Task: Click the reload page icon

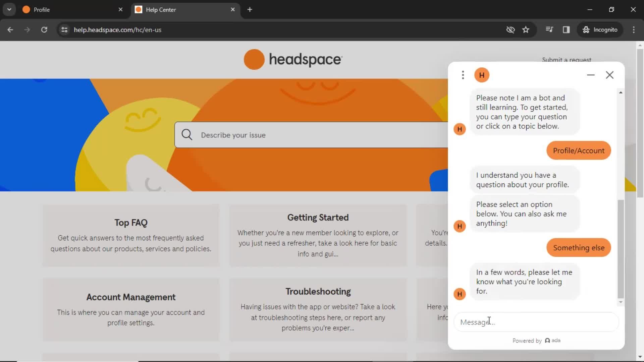Action: click(44, 29)
